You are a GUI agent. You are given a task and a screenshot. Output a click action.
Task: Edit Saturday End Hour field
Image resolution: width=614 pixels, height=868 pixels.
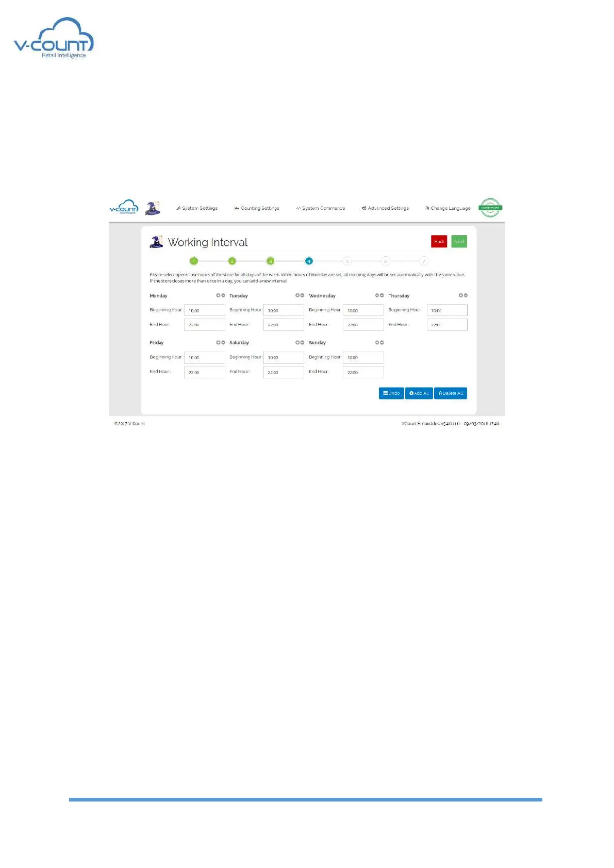(x=284, y=372)
